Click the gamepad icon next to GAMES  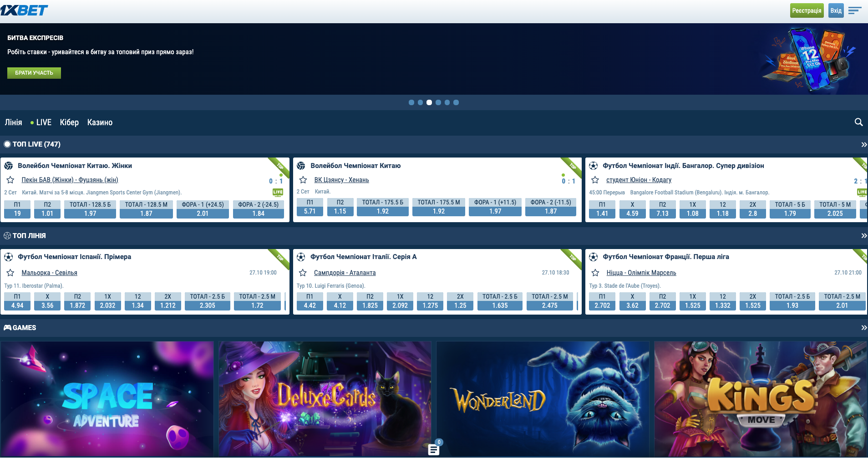(7, 328)
